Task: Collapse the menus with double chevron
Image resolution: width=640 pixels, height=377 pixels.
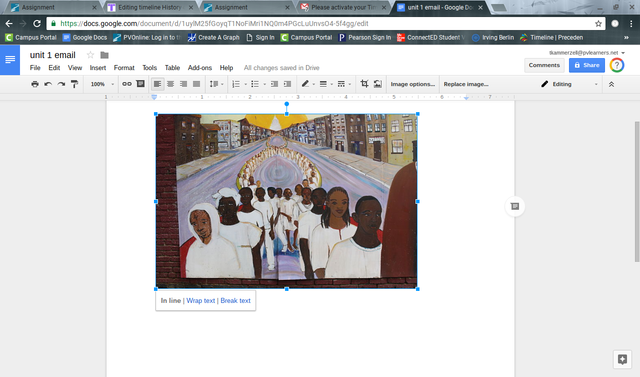Action: pyautogui.click(x=611, y=84)
